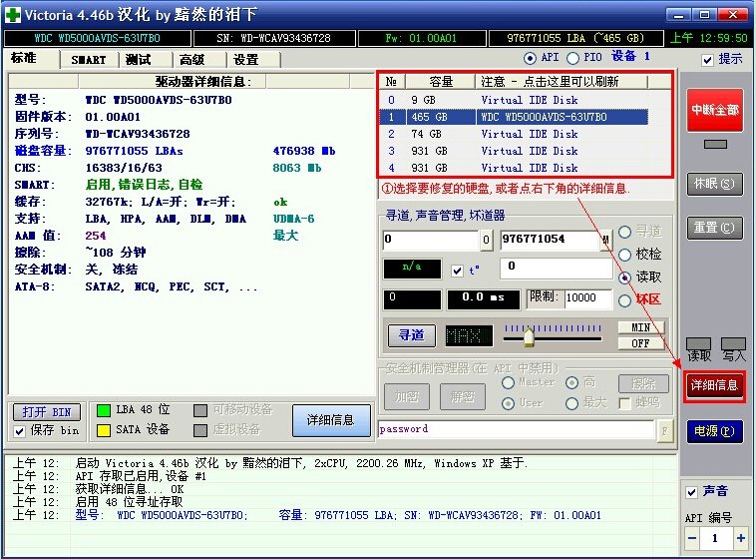Click the acoustic management slider thumb
The width and height of the screenshot is (756, 559).
(x=529, y=337)
